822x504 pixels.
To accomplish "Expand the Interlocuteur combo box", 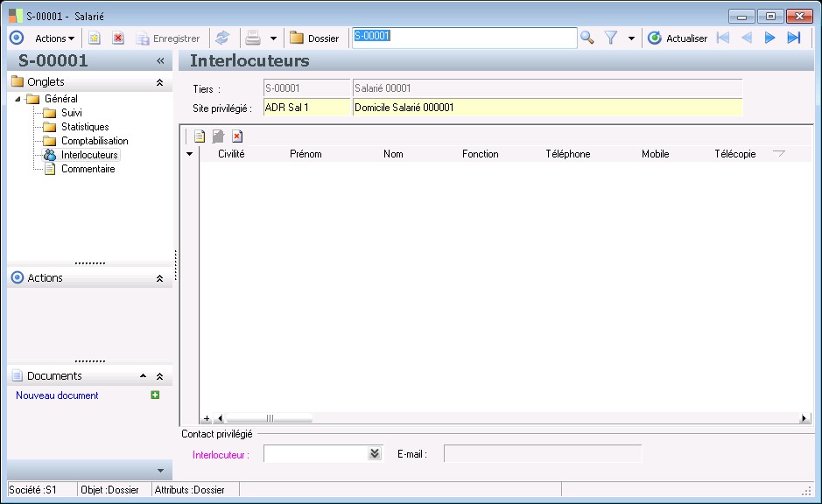I will (x=375, y=453).
